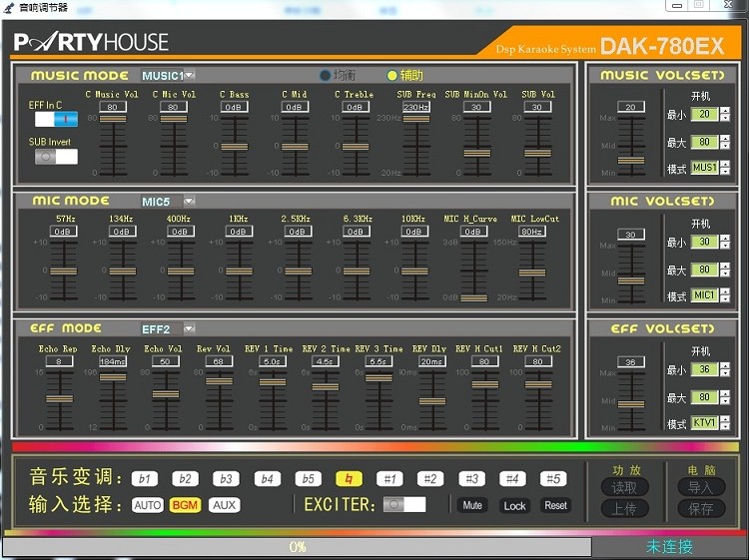Click the EFF VOL(SET) slider handle
Viewport: 749px width, 560px height.
631,404
